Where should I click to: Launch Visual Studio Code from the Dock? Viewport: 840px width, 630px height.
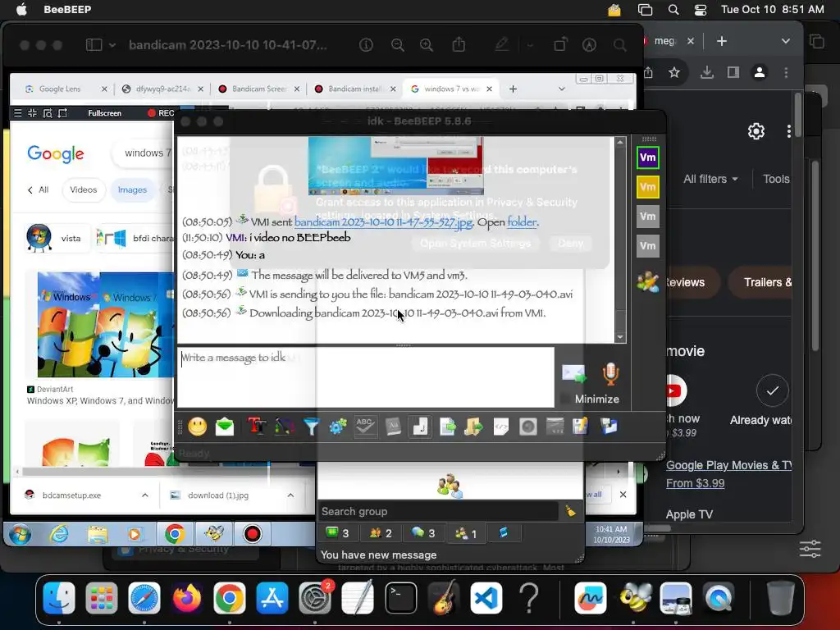coord(486,598)
